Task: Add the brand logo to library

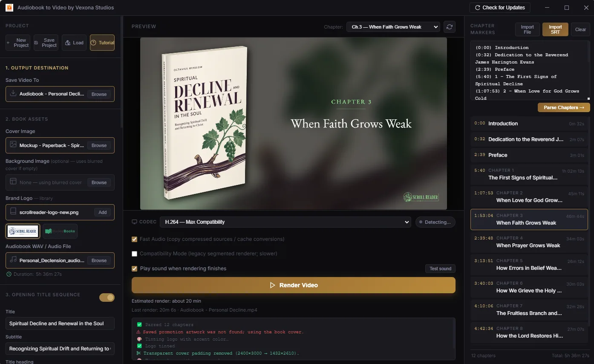Action: coord(103,212)
